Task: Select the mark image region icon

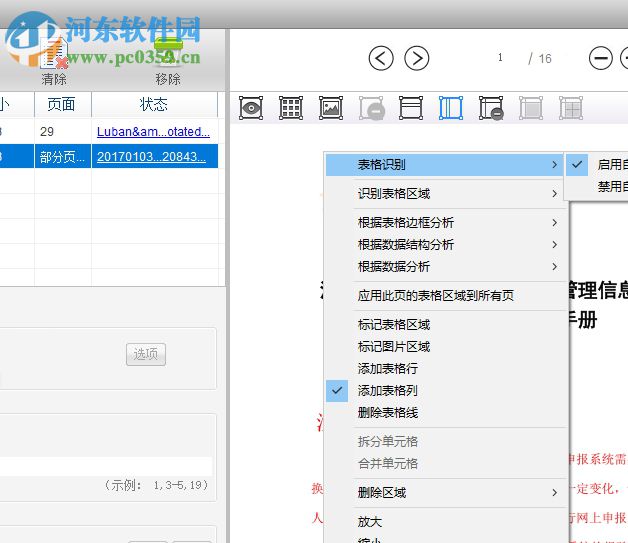Action: (x=331, y=108)
